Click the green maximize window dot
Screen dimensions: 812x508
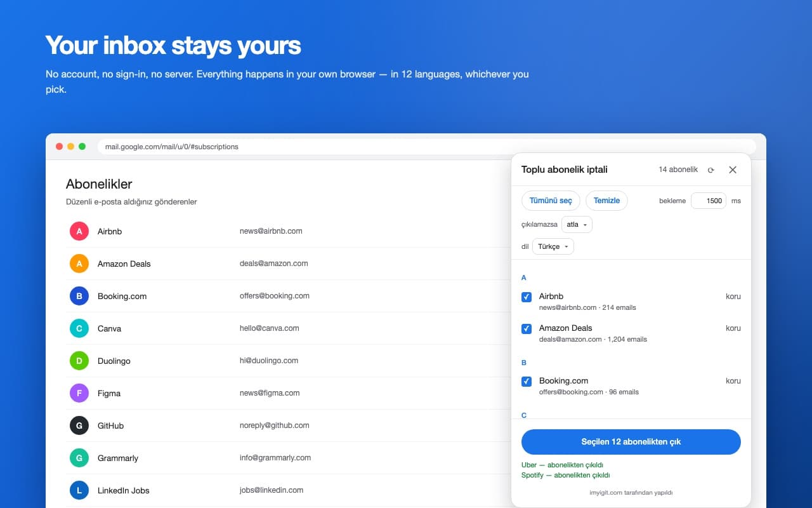[x=82, y=147]
